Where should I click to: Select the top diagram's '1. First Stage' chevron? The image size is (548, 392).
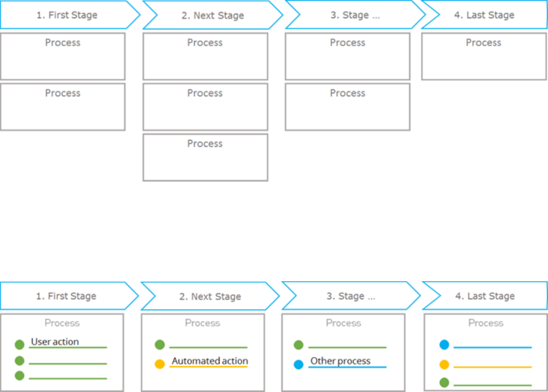pyautogui.click(x=67, y=15)
